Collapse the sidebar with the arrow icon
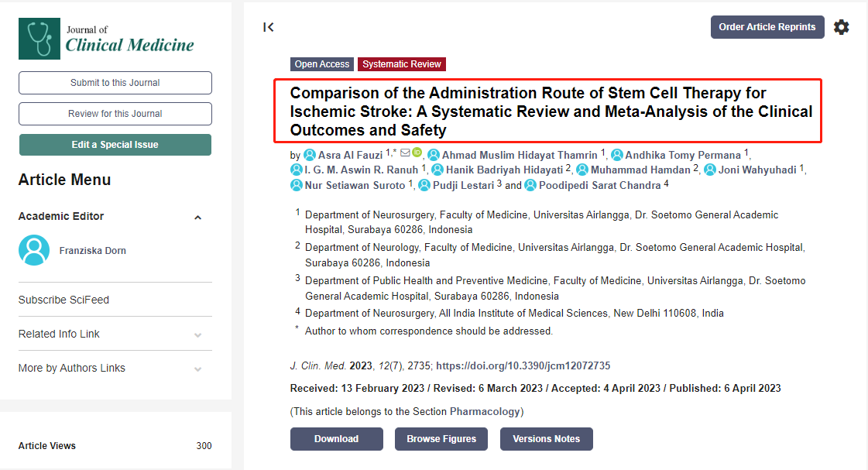The width and height of the screenshot is (868, 470). [x=269, y=27]
